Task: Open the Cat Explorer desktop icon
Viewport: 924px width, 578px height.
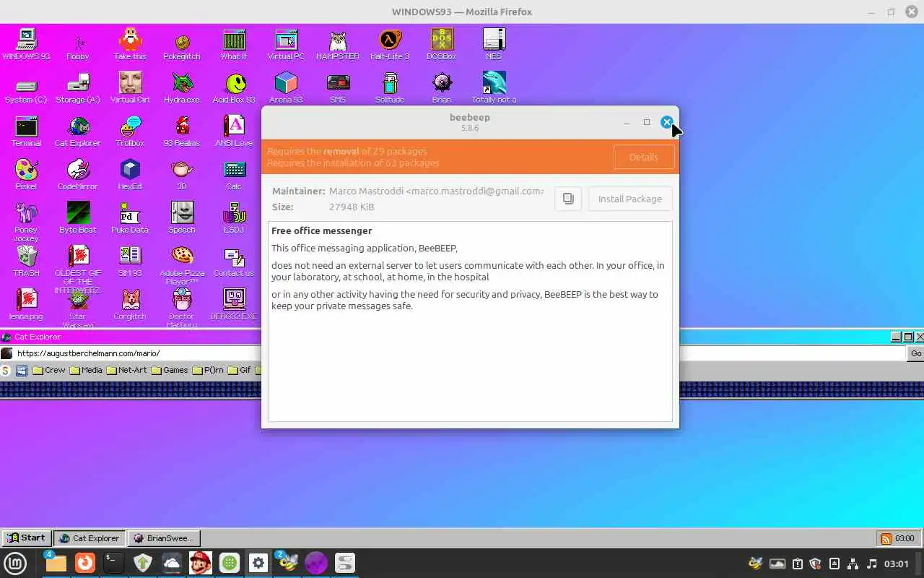Action: [x=77, y=131]
